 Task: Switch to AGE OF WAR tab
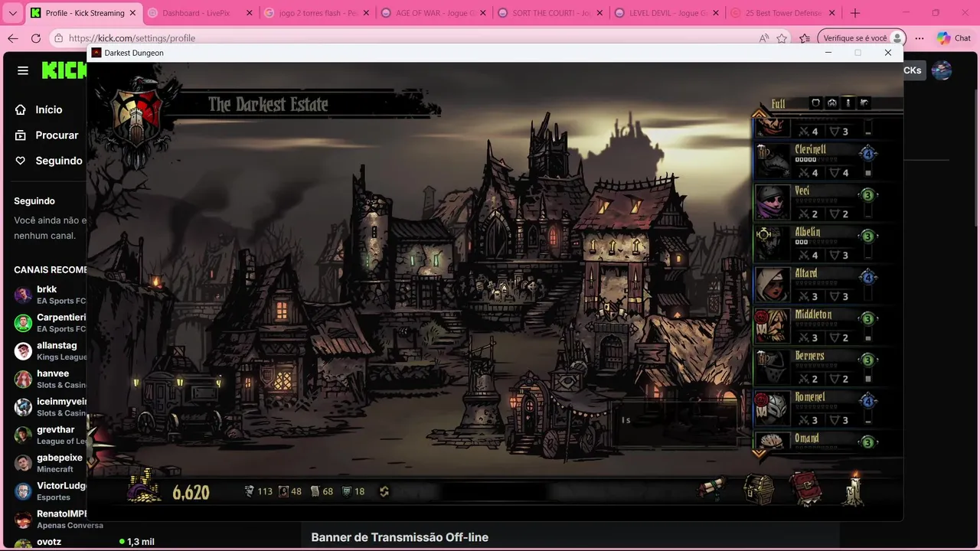[433, 13]
